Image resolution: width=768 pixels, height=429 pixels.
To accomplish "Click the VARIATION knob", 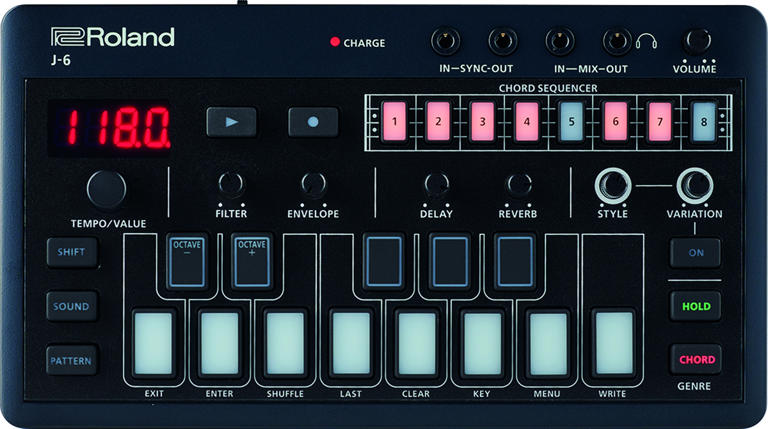I will 695,186.
